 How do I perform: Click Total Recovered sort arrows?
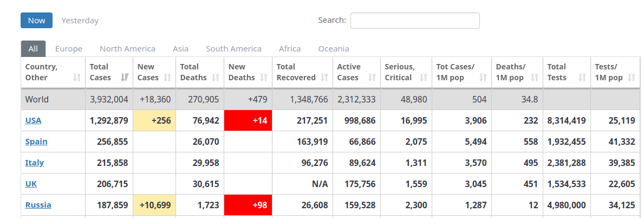click(x=324, y=78)
